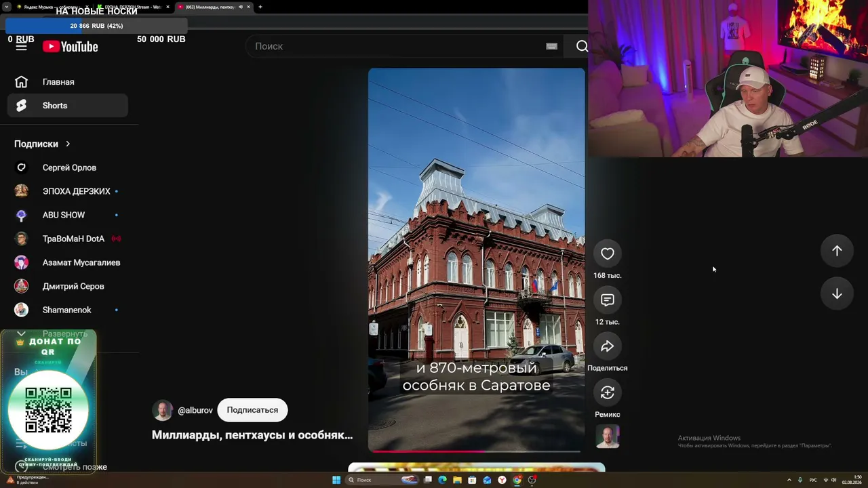Select Главная in the sidebar
The height and width of the screenshot is (488, 868).
point(68,82)
